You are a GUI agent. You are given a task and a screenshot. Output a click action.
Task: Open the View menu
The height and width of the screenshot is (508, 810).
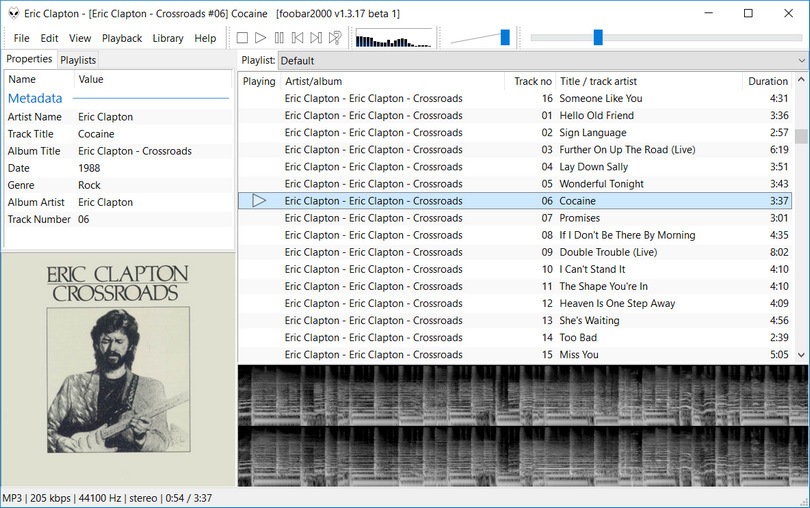coord(80,38)
